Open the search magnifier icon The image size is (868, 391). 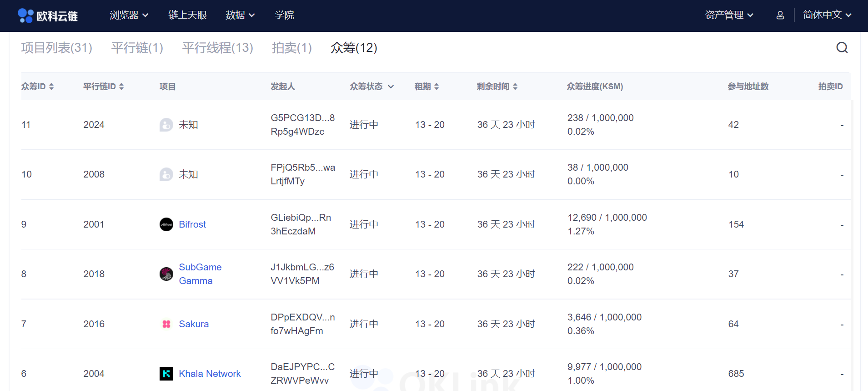(x=842, y=48)
